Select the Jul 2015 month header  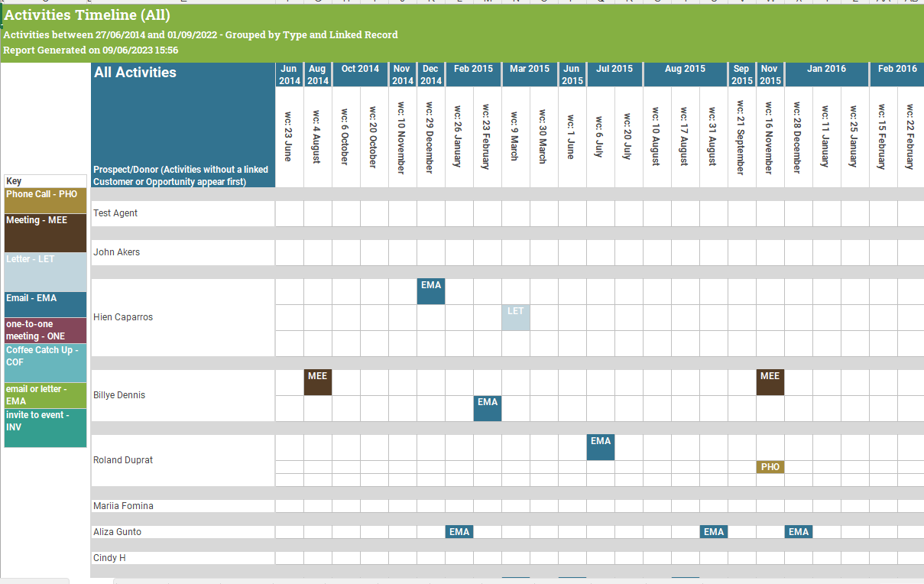tap(614, 75)
